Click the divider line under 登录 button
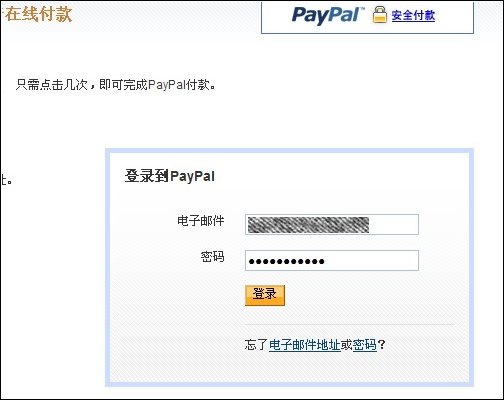The width and height of the screenshot is (504, 400). [349, 324]
